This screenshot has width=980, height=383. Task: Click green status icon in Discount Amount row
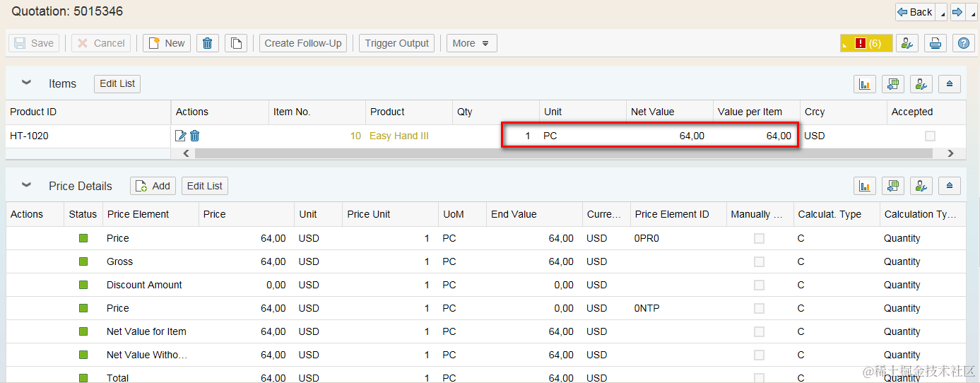point(83,285)
